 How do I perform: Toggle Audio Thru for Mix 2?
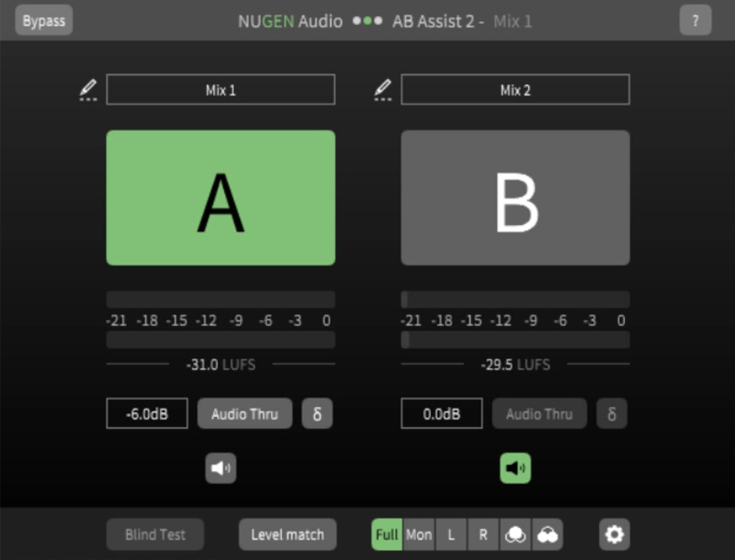point(539,413)
